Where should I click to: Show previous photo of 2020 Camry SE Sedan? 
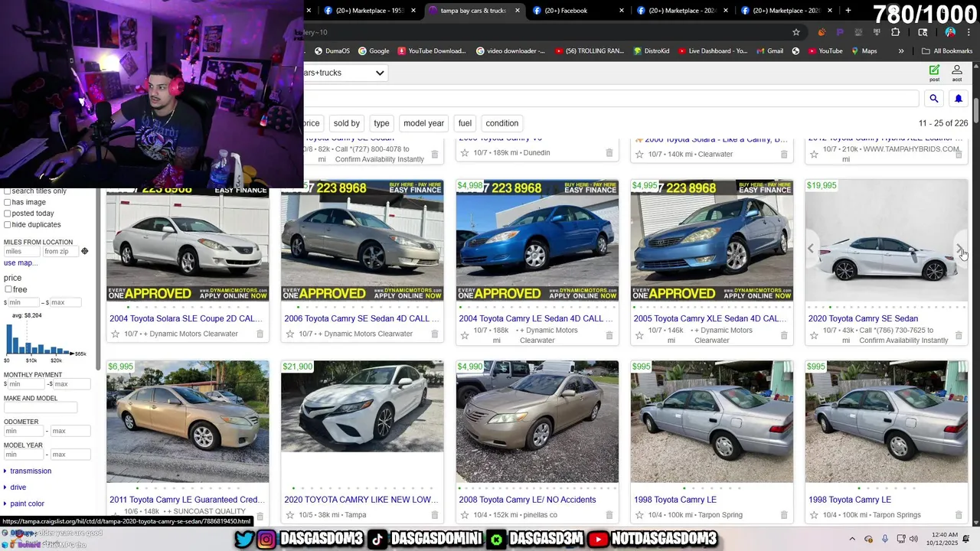coord(811,249)
